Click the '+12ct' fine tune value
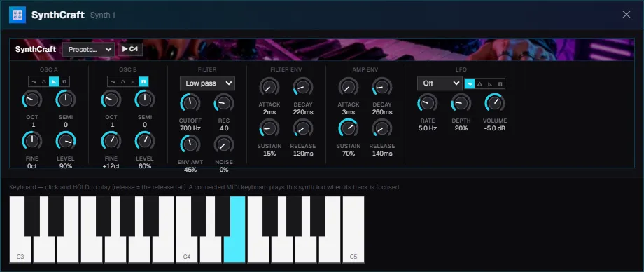Screen dimensions: 644x272 [111, 166]
